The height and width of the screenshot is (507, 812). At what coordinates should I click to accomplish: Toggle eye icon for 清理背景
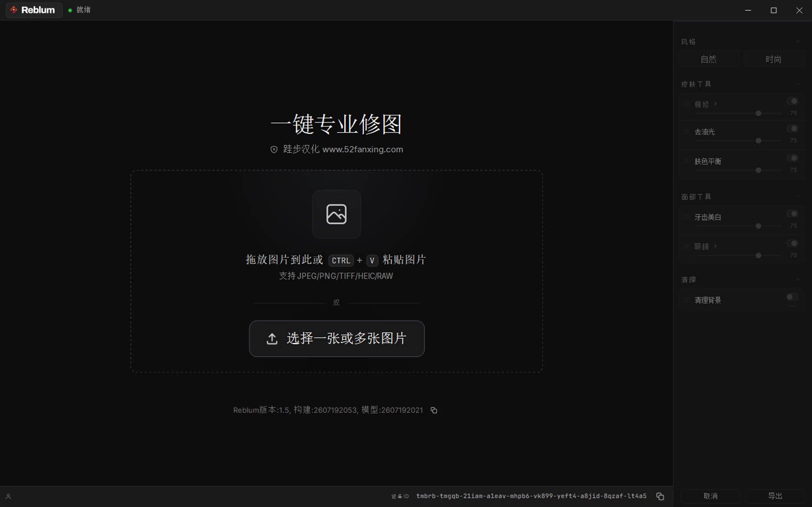[686, 300]
